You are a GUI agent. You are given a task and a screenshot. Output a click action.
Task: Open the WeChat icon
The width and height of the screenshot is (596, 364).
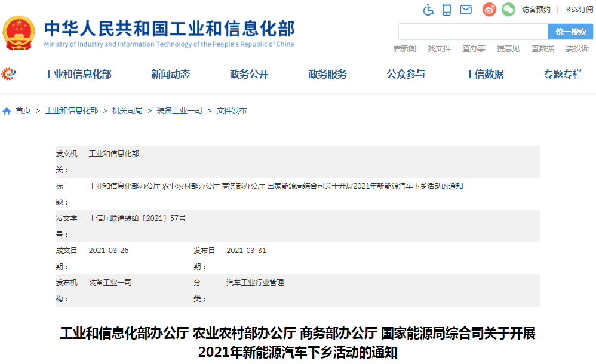click(x=508, y=10)
